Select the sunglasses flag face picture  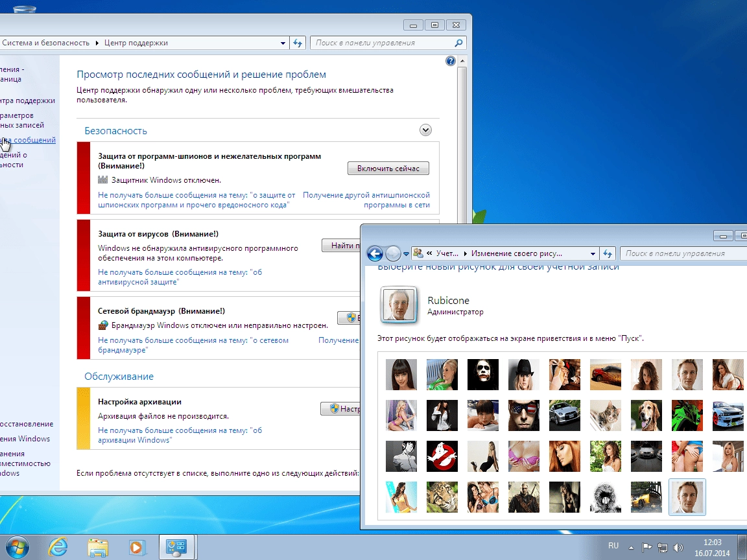pos(524,415)
